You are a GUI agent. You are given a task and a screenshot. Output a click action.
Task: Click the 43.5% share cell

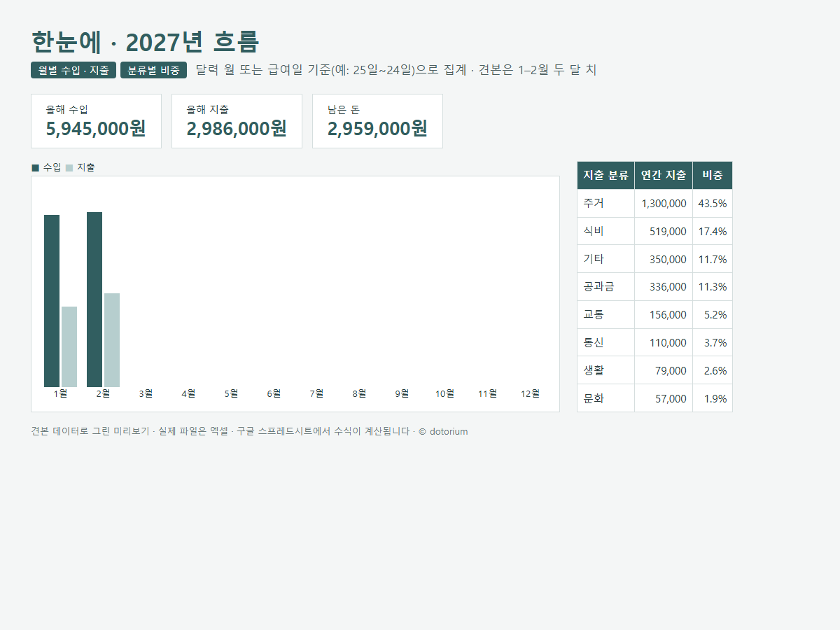[x=713, y=203]
